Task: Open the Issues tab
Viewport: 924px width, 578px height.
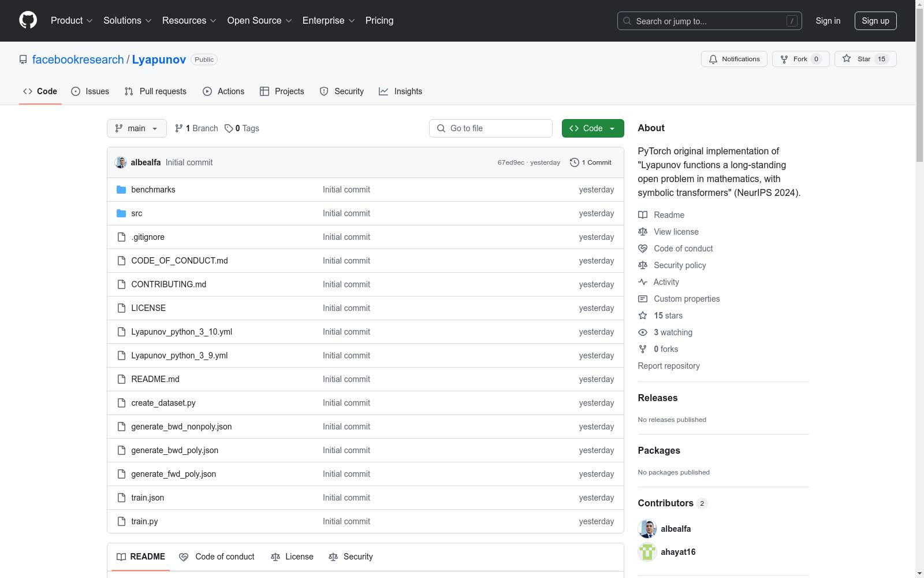Action: click(x=90, y=91)
